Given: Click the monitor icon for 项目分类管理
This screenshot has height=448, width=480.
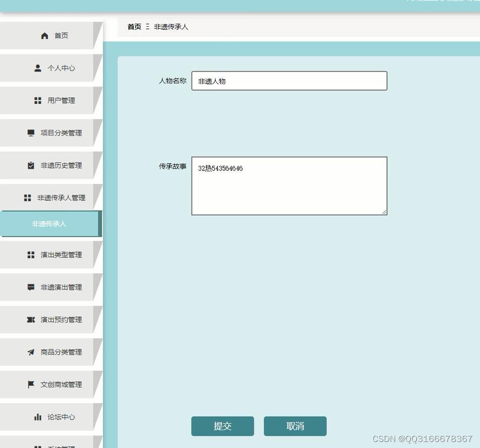Looking at the screenshot, I should tap(31, 133).
